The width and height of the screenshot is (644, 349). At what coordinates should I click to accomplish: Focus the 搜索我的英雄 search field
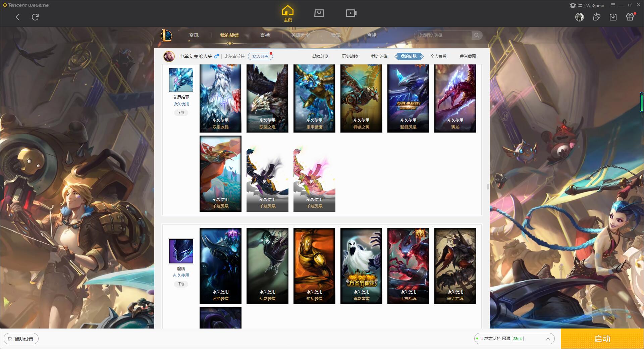click(443, 35)
